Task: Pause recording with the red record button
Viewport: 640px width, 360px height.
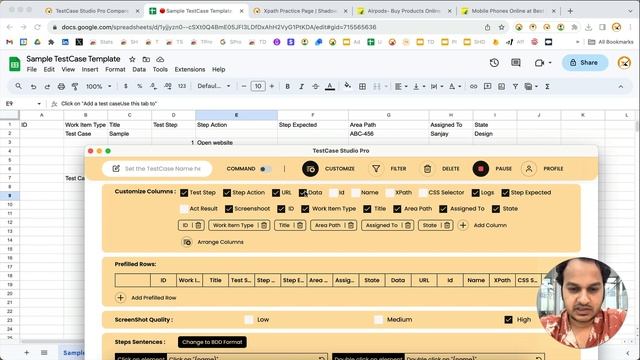Action: pos(480,169)
